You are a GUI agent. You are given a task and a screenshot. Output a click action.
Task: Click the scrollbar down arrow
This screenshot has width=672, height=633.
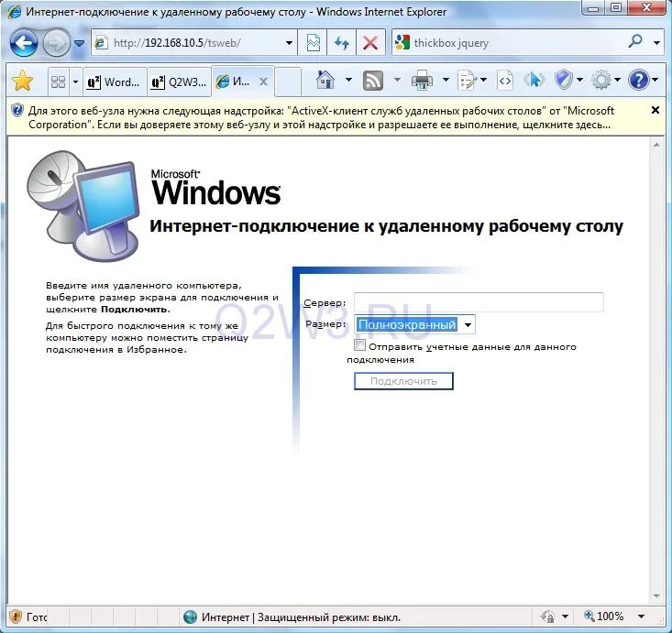click(x=656, y=596)
